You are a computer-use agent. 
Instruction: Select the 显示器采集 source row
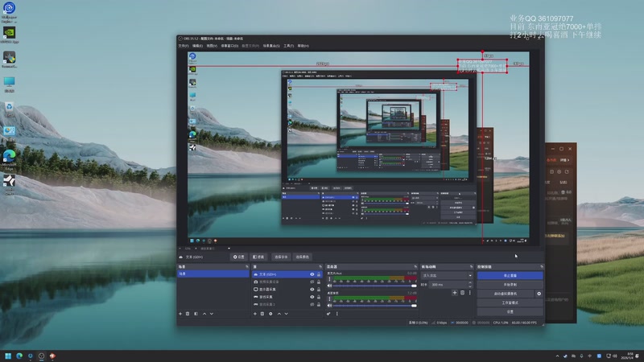[287, 290]
